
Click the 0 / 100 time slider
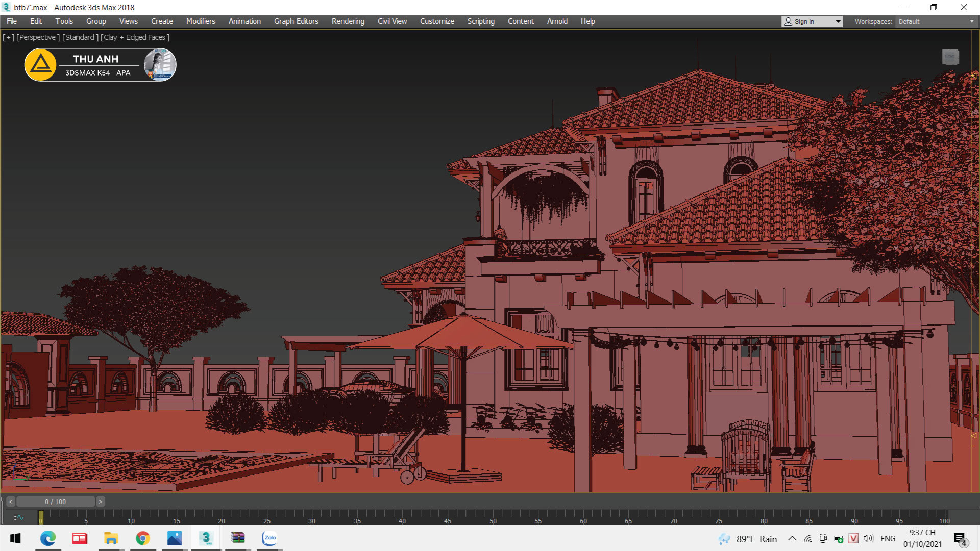pos(55,502)
